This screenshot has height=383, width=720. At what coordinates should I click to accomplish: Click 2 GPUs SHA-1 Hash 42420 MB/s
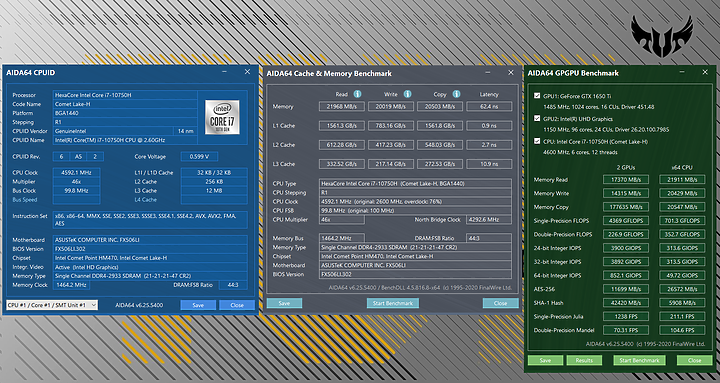(x=625, y=303)
